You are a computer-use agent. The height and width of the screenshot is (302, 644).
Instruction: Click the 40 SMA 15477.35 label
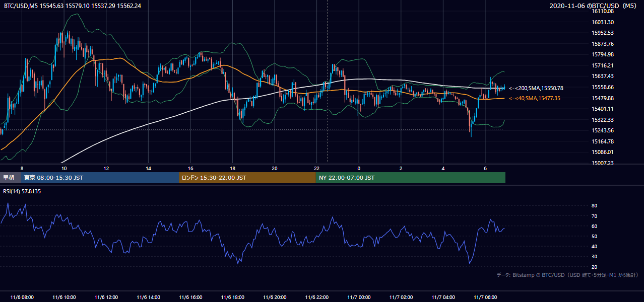[x=535, y=98]
